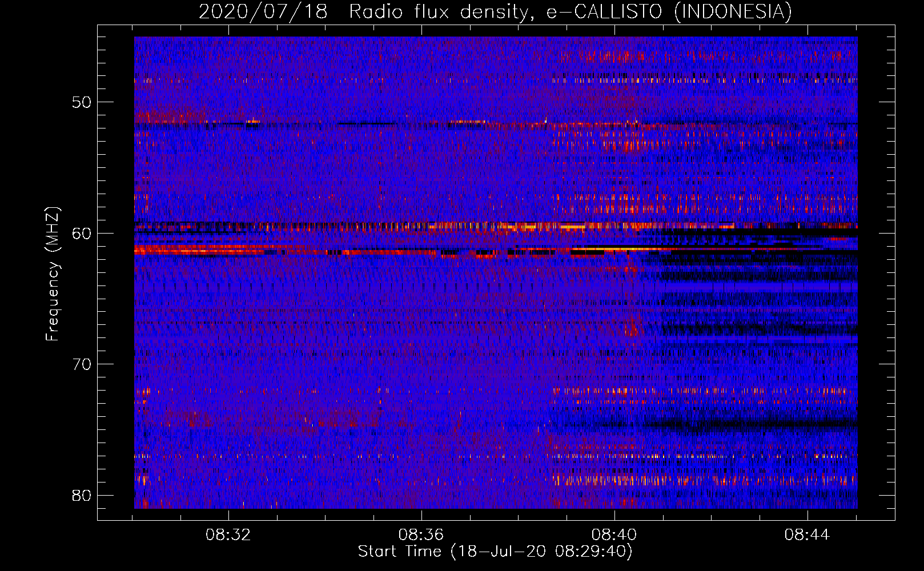The image size is (924, 571).
Task: Click the 70 frequency tick label
Action: pyautogui.click(x=82, y=364)
